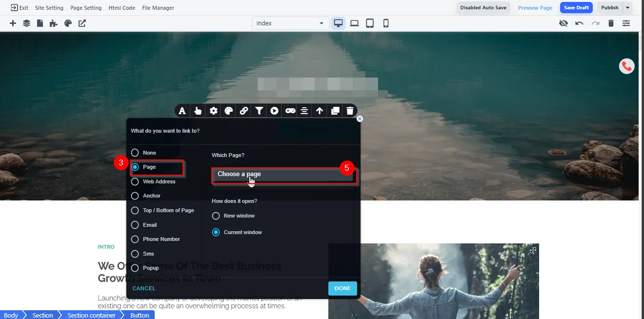Click the funnel filter icon

coord(259,111)
